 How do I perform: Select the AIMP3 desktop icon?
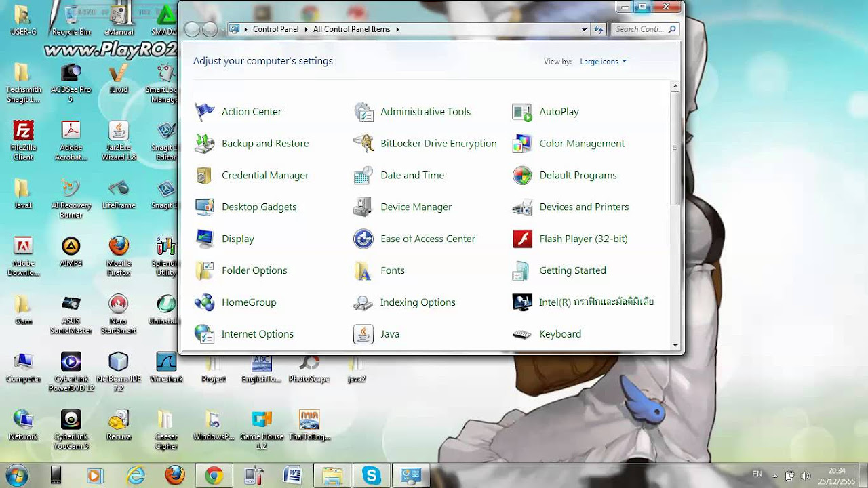[x=71, y=251]
